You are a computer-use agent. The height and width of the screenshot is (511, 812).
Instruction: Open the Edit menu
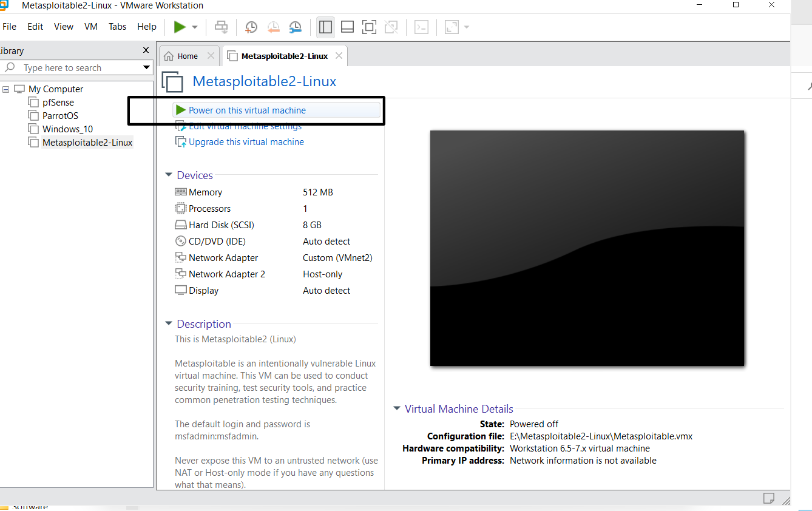pos(35,27)
